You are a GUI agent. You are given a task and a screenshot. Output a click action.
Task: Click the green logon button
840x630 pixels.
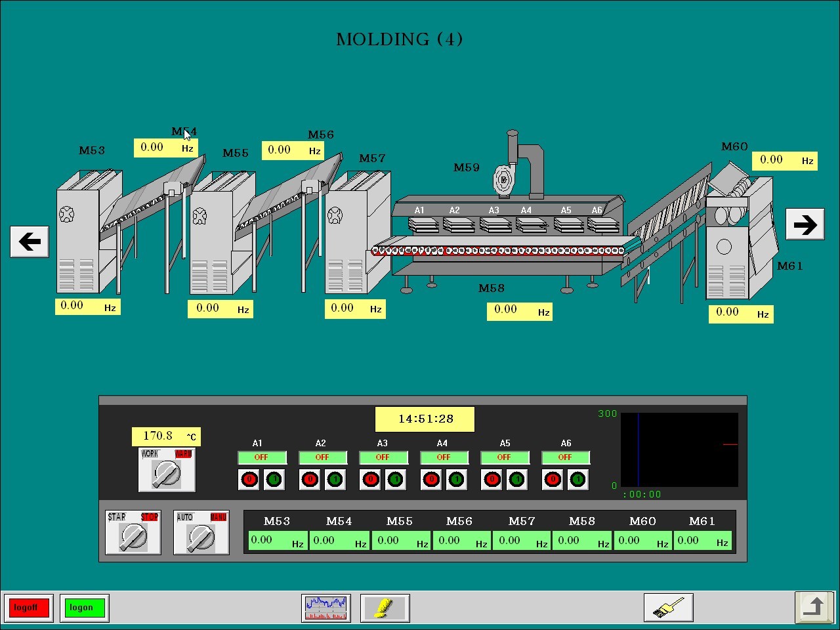(83, 608)
